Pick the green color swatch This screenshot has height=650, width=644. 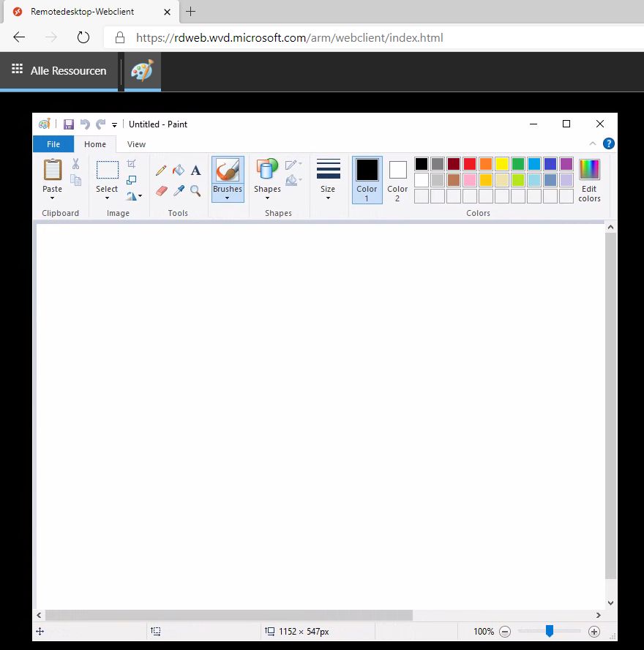tap(518, 164)
